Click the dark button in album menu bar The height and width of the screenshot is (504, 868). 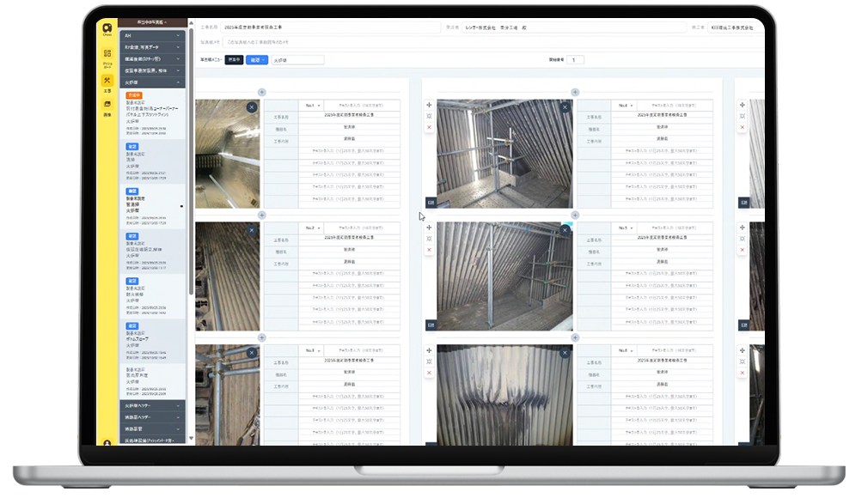234,60
